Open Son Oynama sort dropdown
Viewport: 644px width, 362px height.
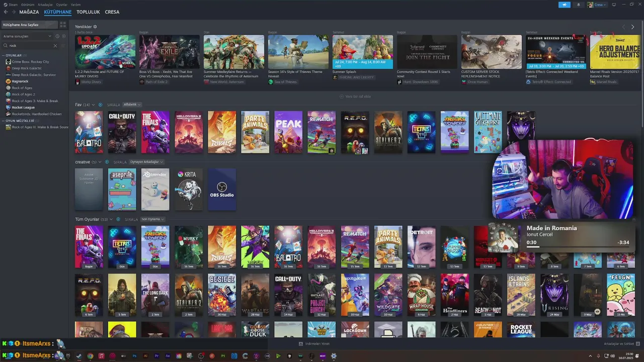point(152,219)
